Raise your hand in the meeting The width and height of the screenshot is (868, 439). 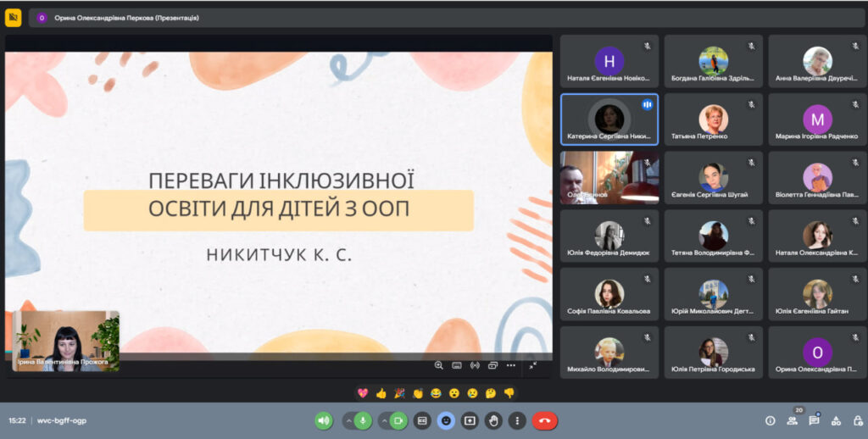pyautogui.click(x=494, y=420)
